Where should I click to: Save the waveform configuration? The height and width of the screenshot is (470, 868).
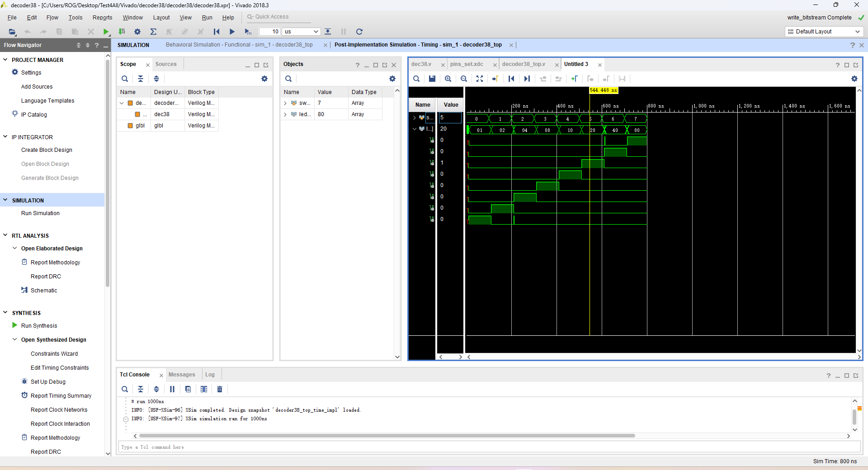pyautogui.click(x=432, y=79)
